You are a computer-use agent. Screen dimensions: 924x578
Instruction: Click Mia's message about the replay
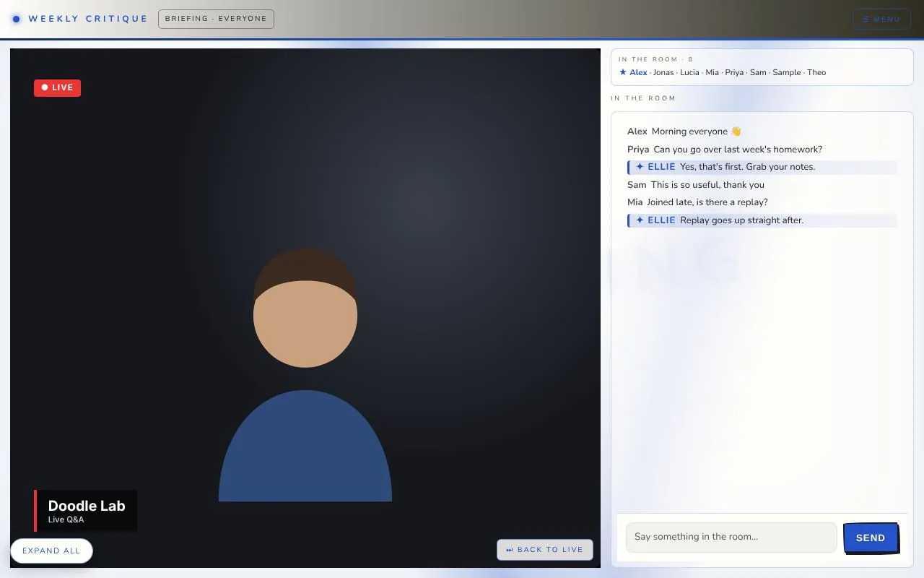[707, 202]
